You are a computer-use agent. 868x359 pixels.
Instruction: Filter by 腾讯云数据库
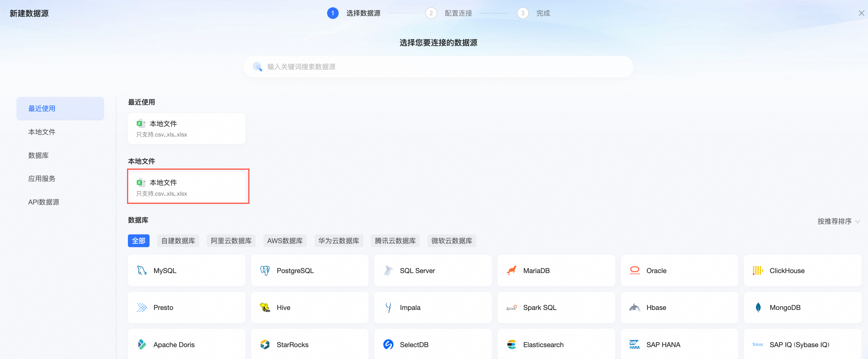click(x=395, y=241)
